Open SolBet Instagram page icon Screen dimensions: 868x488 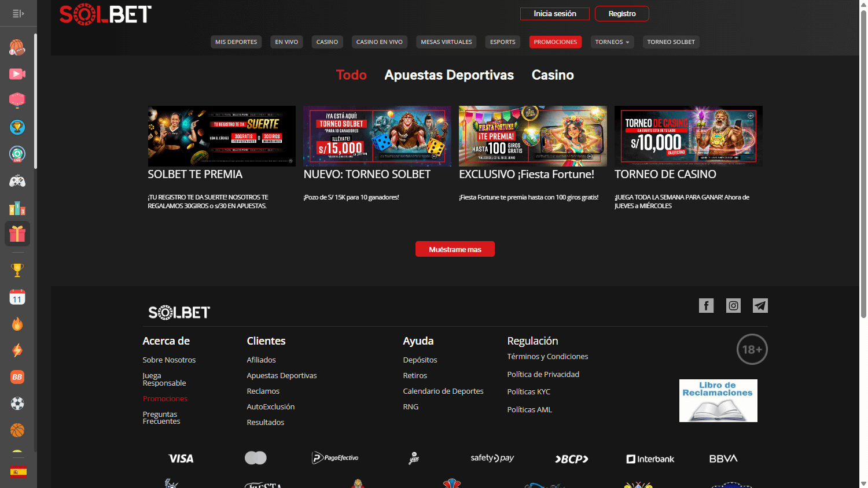click(733, 305)
